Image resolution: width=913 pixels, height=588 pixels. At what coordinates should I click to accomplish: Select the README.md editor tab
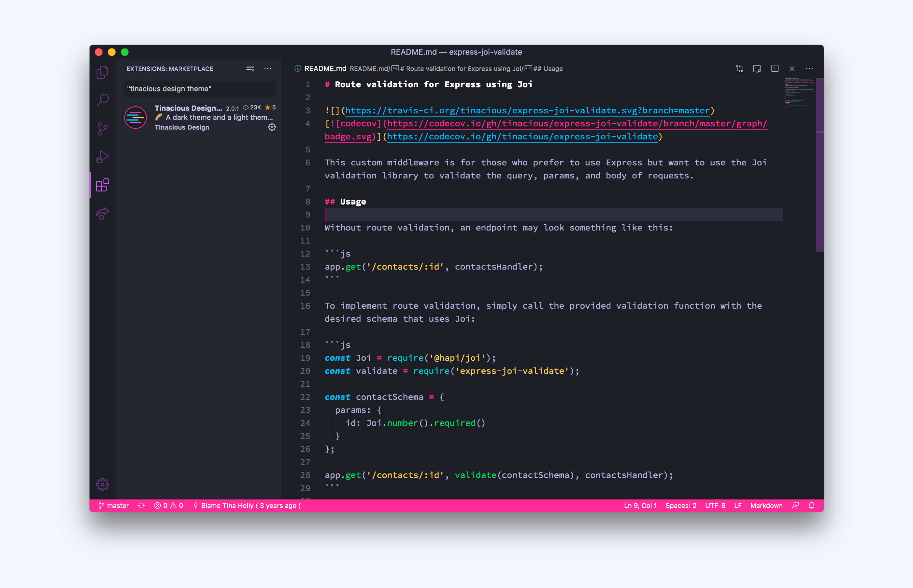click(320, 69)
